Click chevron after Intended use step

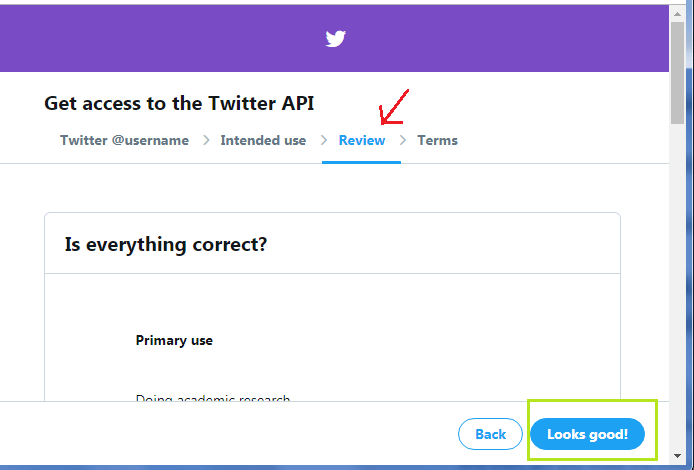coord(324,141)
